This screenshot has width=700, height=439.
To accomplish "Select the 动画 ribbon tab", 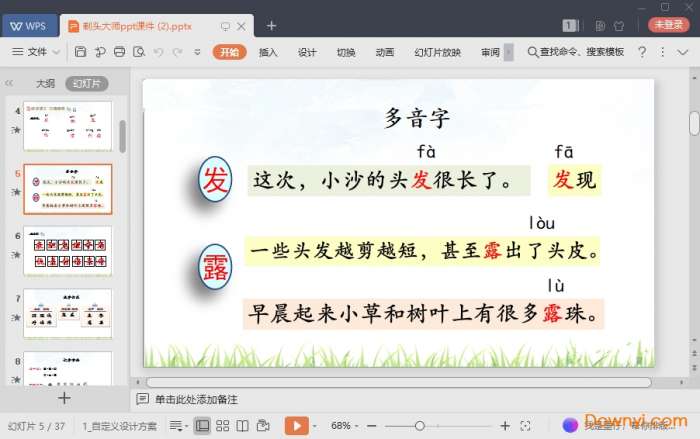I will 385,52.
